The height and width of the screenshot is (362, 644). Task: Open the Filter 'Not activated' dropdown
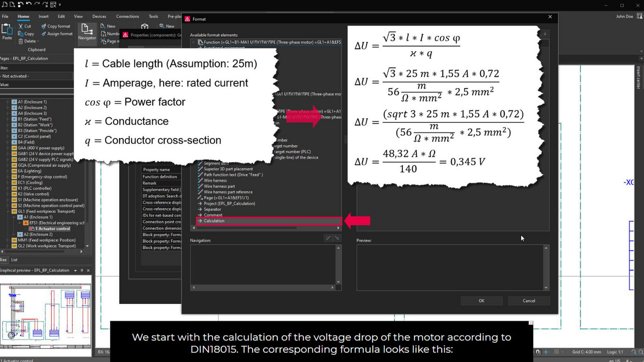37,76
